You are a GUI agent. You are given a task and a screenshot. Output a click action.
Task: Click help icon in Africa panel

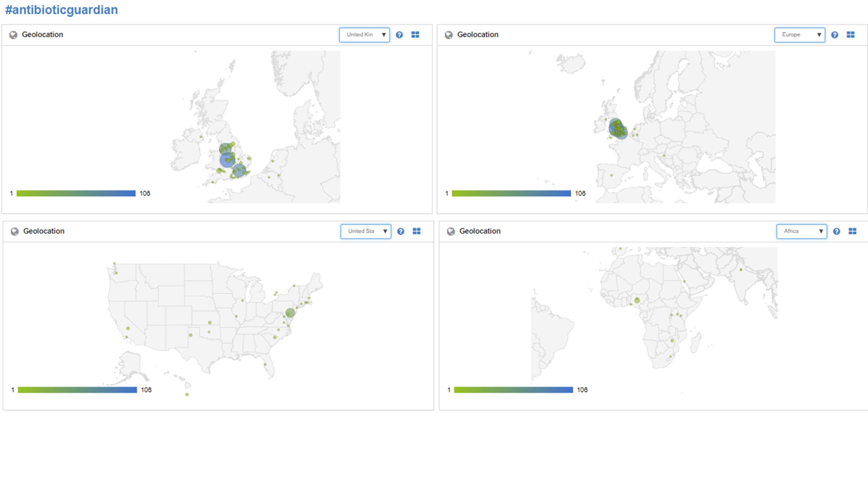click(837, 231)
